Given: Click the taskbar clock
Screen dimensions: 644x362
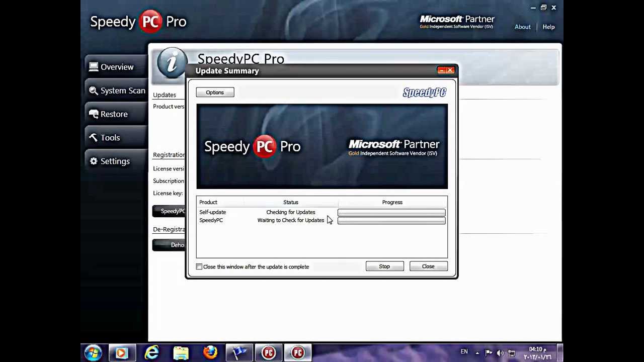Looking at the screenshot, I should [x=538, y=353].
